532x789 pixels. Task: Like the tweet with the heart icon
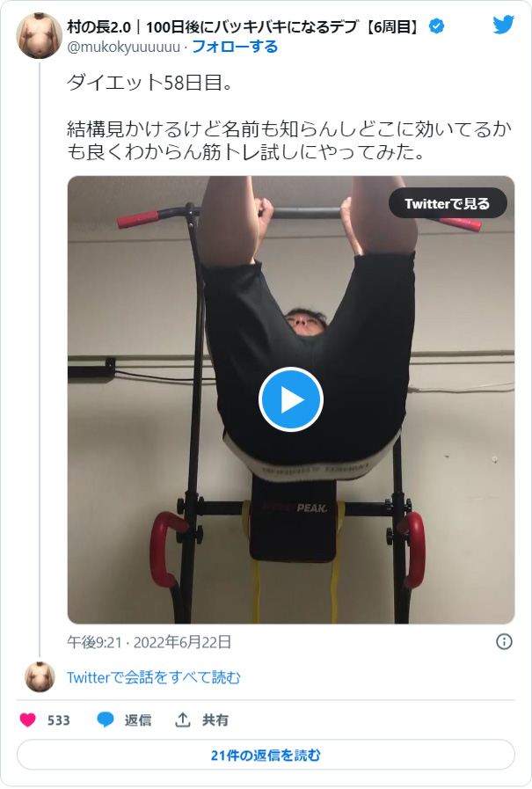pyautogui.click(x=28, y=720)
